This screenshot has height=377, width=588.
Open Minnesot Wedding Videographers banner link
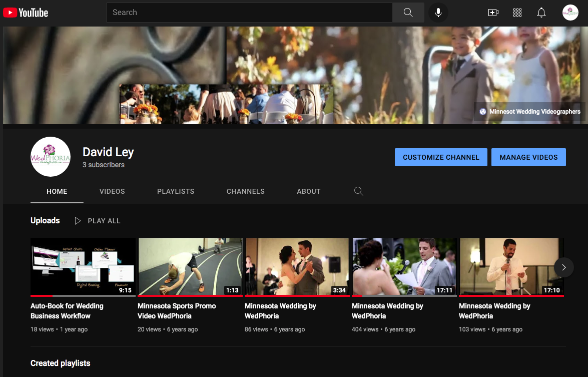pos(530,112)
